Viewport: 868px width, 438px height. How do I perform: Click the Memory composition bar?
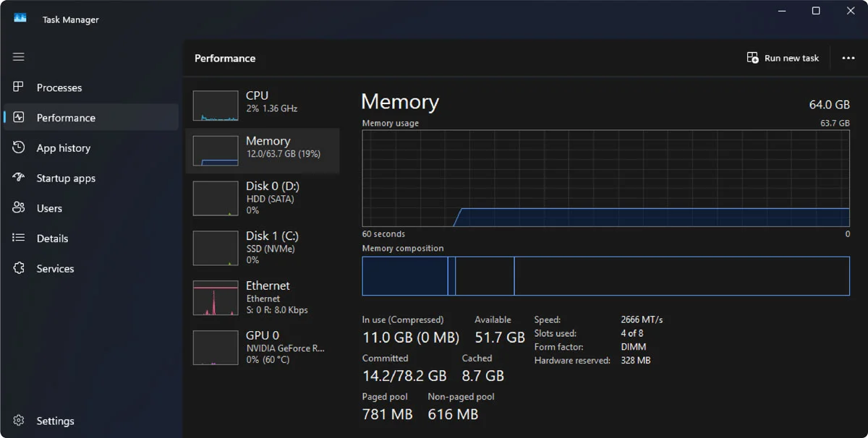[605, 276]
